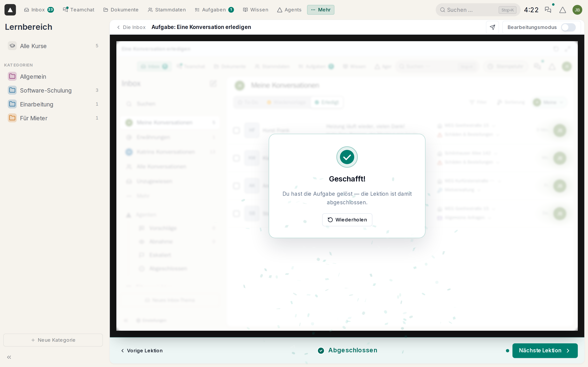588x367 pixels.
Task: Select the Alle Kurse graduation cap icon
Action: coord(12,46)
